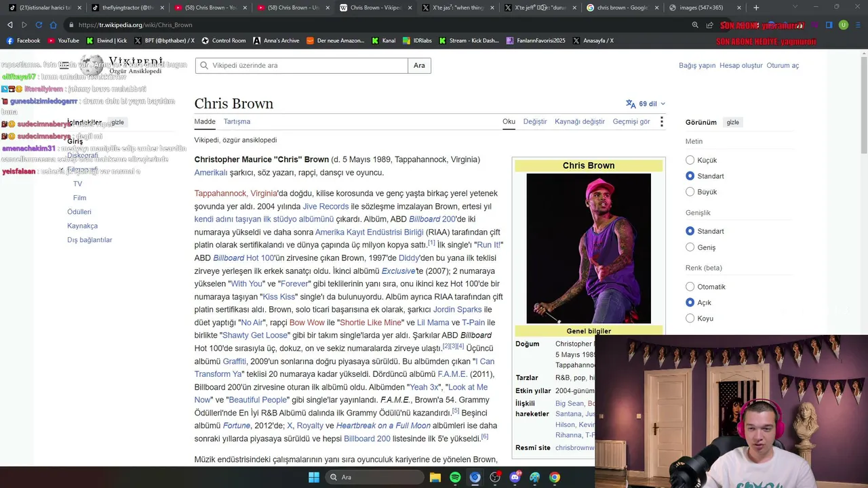
Task: Select Koyu dark color mode
Action: (690, 319)
